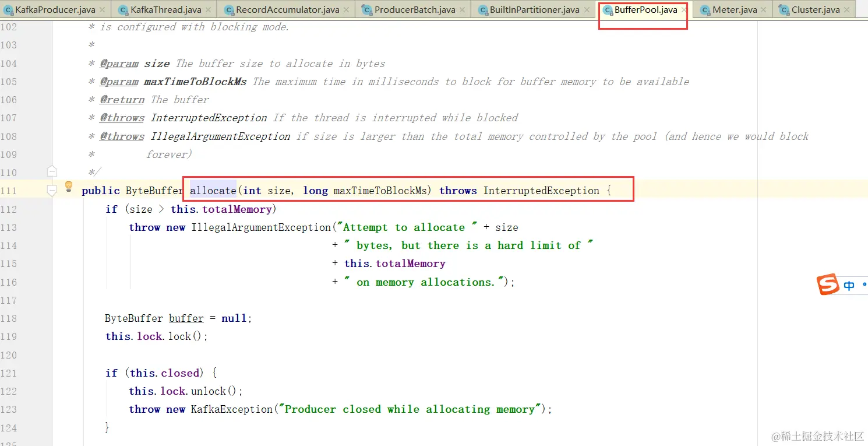Click the lock() call on line 119
This screenshot has height=446, width=868.
click(185, 336)
